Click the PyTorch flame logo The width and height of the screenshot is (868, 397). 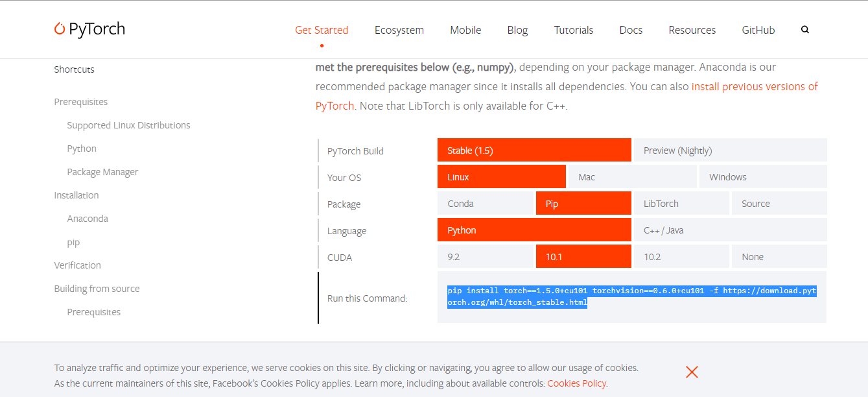(x=60, y=29)
